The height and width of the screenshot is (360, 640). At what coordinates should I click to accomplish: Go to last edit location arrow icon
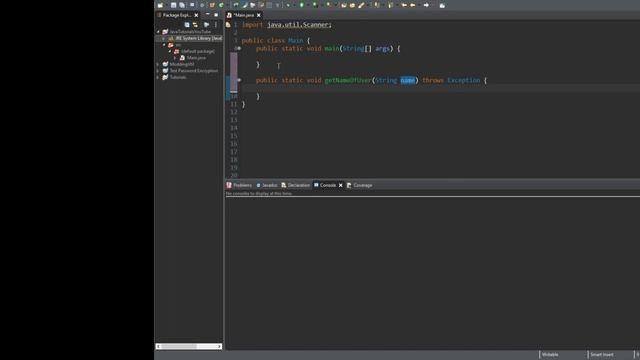pos(404,5)
